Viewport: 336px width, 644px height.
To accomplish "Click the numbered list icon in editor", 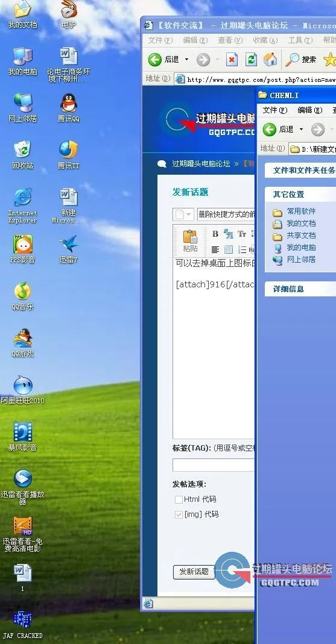I will (x=242, y=249).
